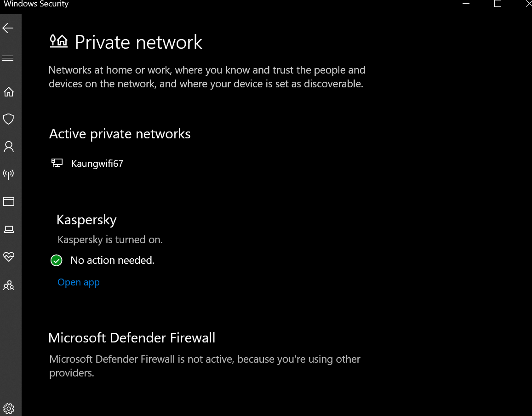Click the Private network heading icon
Image resolution: width=532 pixels, height=416 pixels.
(x=59, y=41)
